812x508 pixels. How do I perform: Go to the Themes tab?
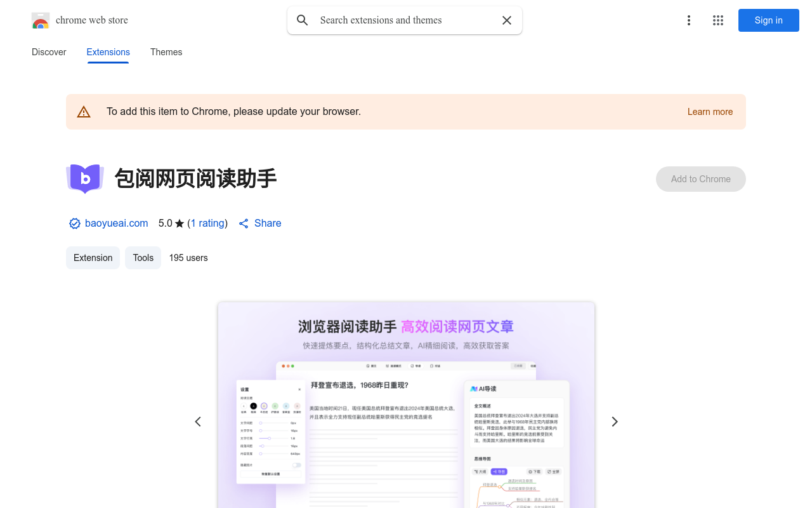[166, 52]
